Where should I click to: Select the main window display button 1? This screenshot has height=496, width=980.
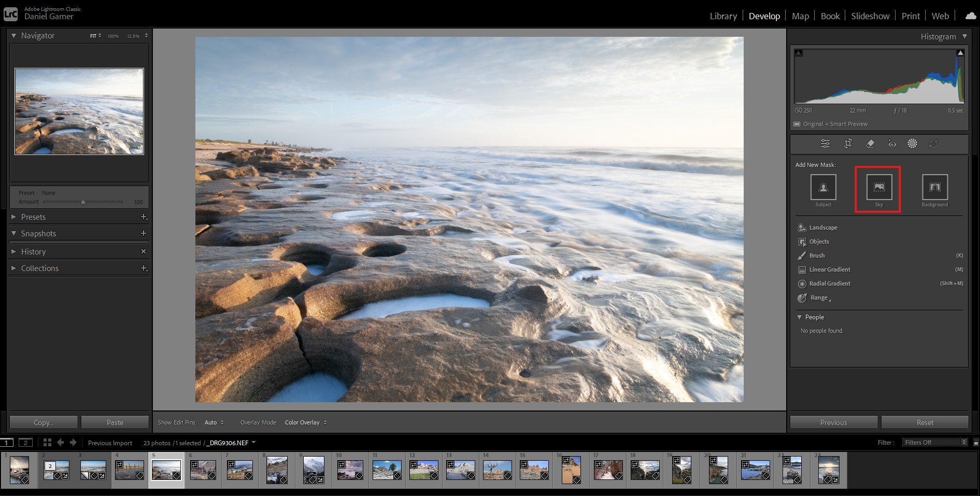[x=7, y=443]
